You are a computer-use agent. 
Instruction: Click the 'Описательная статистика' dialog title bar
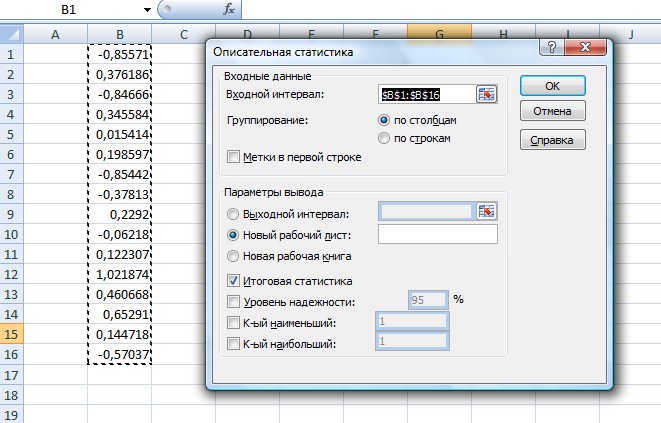pos(373,52)
